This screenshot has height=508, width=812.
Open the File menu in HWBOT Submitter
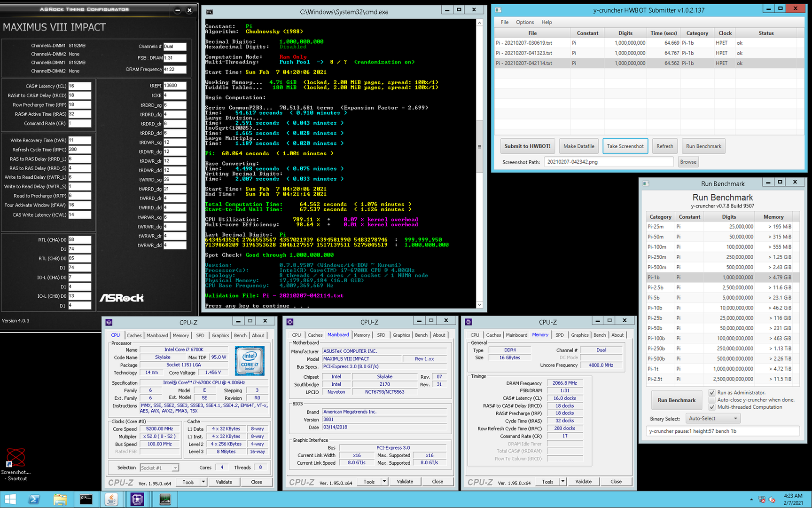point(504,22)
